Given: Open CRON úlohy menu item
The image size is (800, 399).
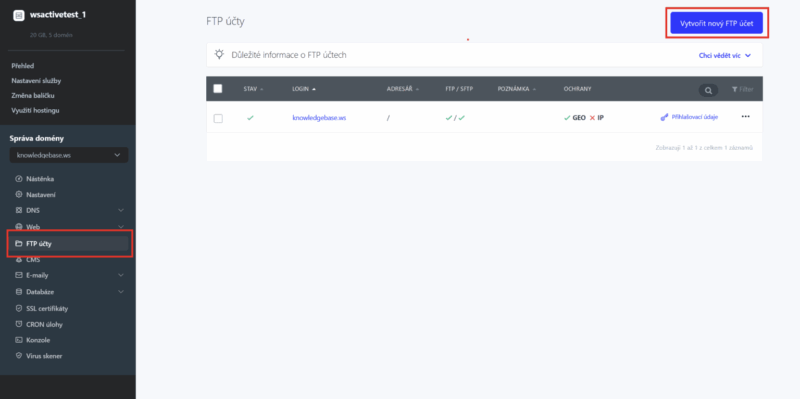Looking at the screenshot, I should [44, 325].
